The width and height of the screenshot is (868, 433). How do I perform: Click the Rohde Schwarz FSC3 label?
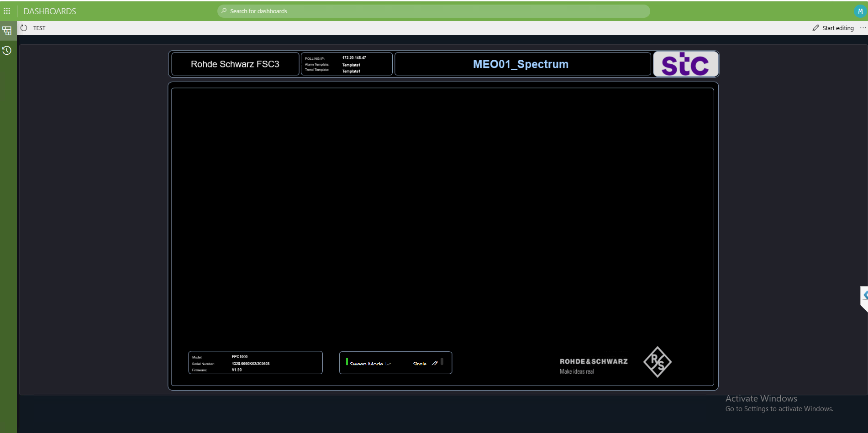235,64
